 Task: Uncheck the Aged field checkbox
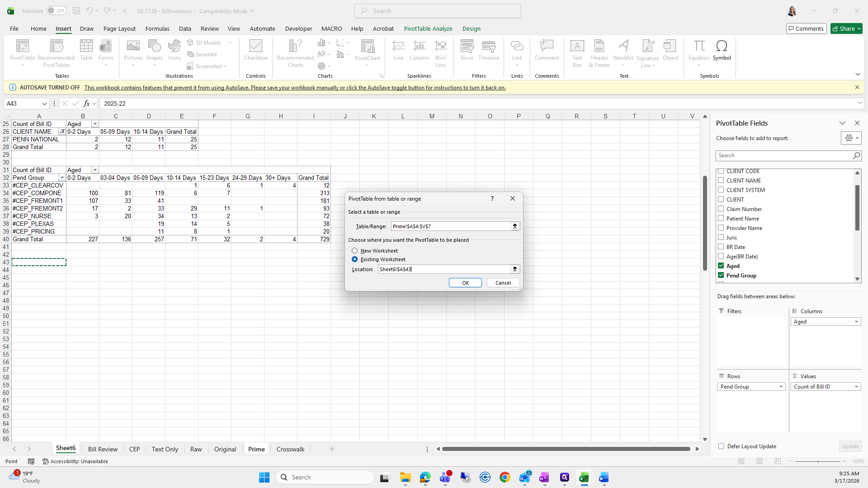tap(721, 266)
